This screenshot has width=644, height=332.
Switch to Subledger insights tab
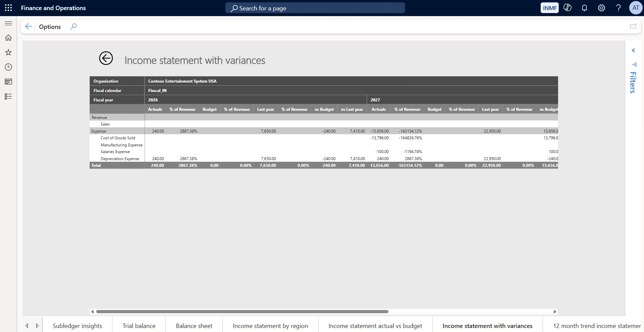(x=77, y=326)
